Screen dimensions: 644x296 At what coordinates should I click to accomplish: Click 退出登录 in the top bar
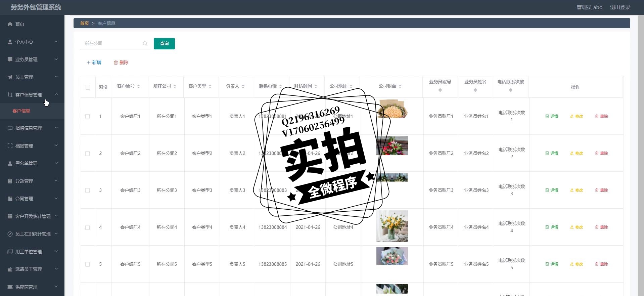point(620,7)
